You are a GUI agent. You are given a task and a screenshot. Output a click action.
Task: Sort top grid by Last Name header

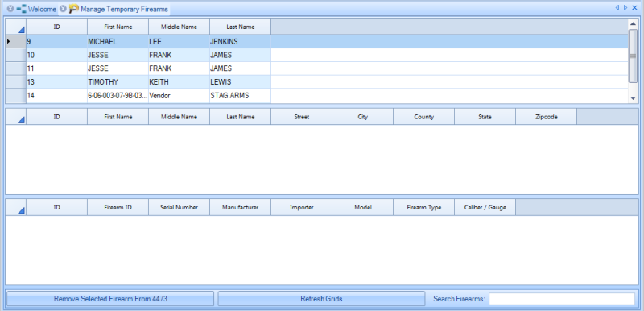pos(240,27)
